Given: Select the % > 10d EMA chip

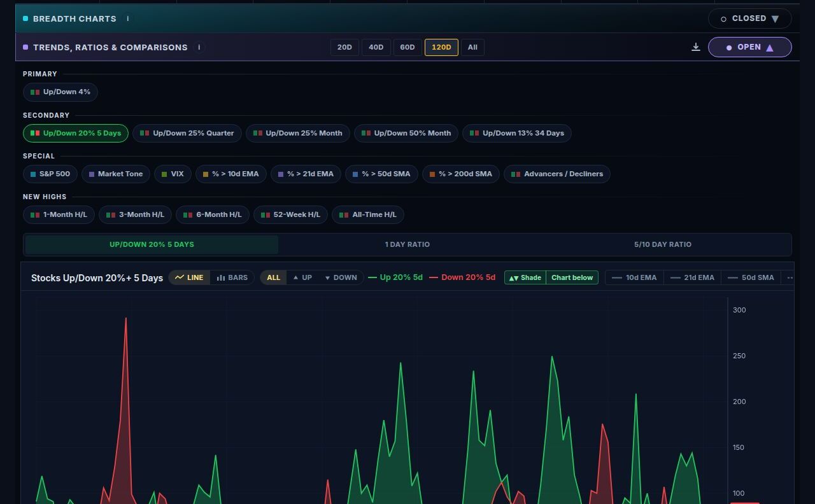Looking at the screenshot, I should [231, 174].
